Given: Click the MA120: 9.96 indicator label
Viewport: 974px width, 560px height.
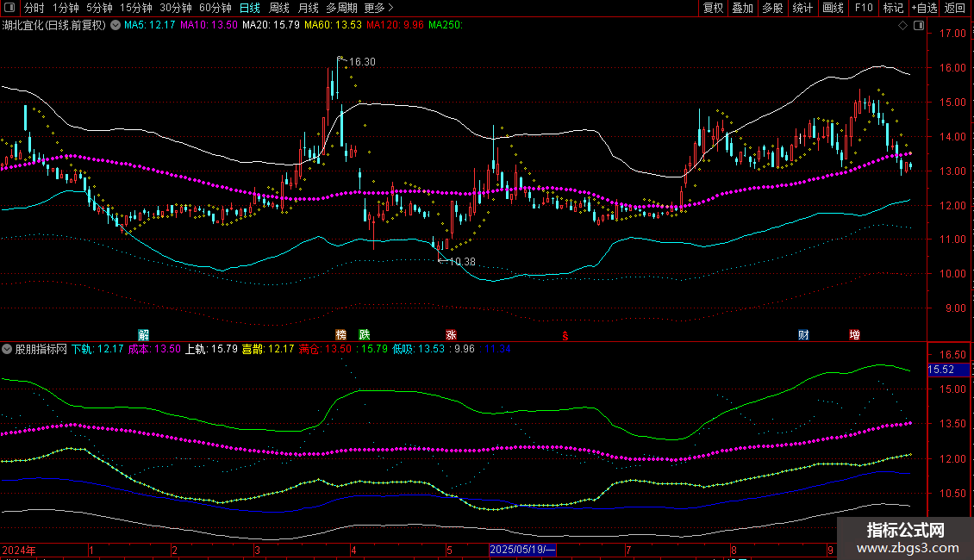Looking at the screenshot, I should tap(395, 25).
